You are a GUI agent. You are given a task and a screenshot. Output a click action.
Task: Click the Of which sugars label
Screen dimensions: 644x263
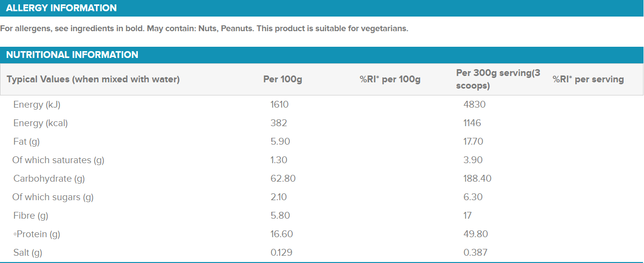point(53,197)
